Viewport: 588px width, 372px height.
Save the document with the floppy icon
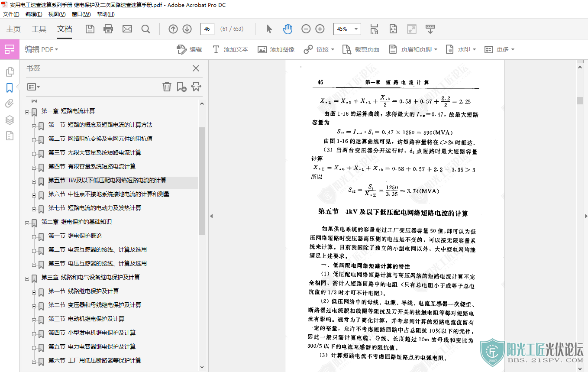[x=90, y=29]
